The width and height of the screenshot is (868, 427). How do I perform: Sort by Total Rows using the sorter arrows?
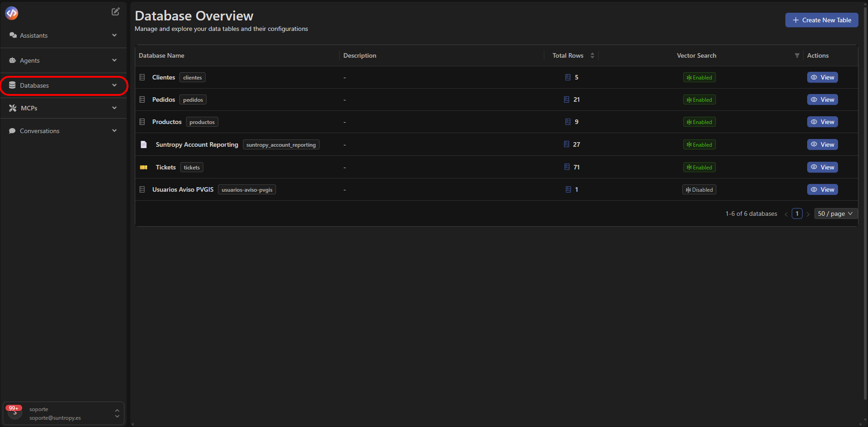592,55
